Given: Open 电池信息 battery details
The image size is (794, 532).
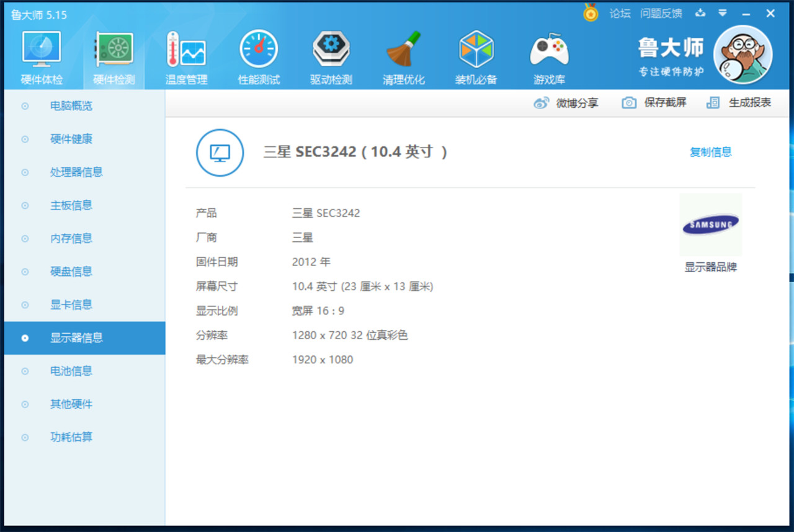Looking at the screenshot, I should coord(84,371).
